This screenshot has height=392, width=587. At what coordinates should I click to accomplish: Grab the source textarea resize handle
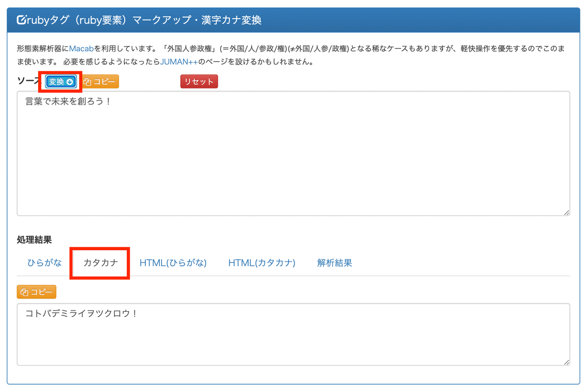566,212
